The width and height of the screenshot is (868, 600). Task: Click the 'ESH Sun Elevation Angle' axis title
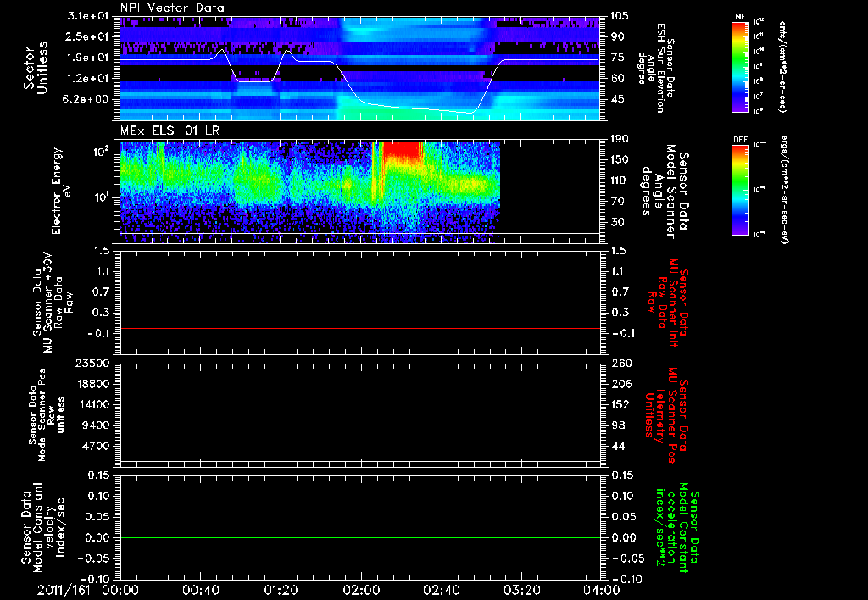pyautogui.click(x=656, y=68)
